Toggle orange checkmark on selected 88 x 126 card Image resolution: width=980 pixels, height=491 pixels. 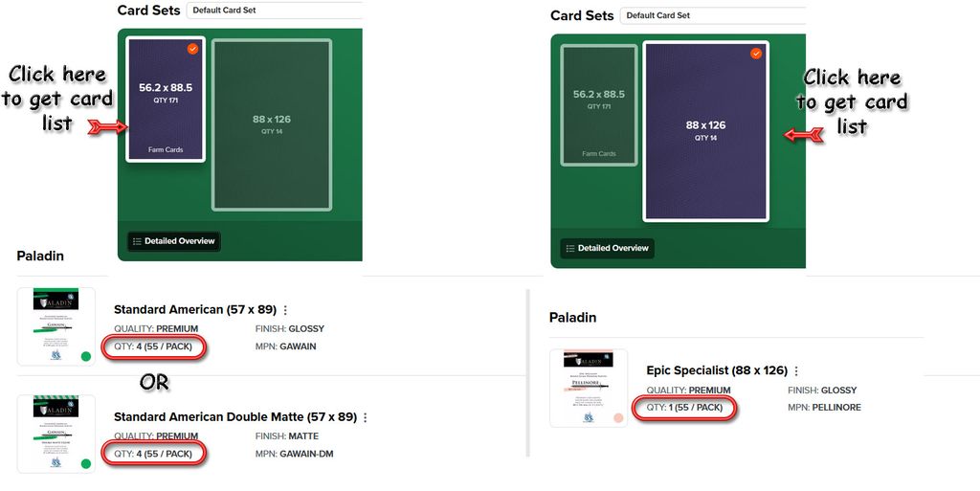pos(756,54)
